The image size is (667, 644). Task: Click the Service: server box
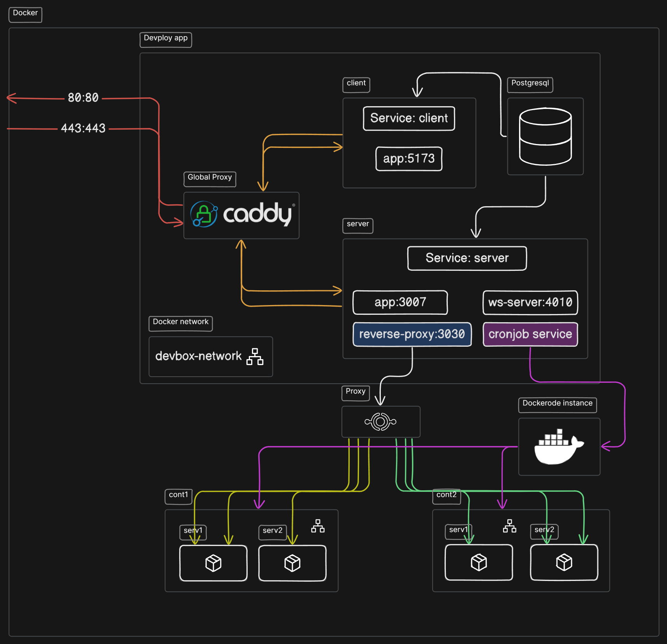(x=467, y=258)
